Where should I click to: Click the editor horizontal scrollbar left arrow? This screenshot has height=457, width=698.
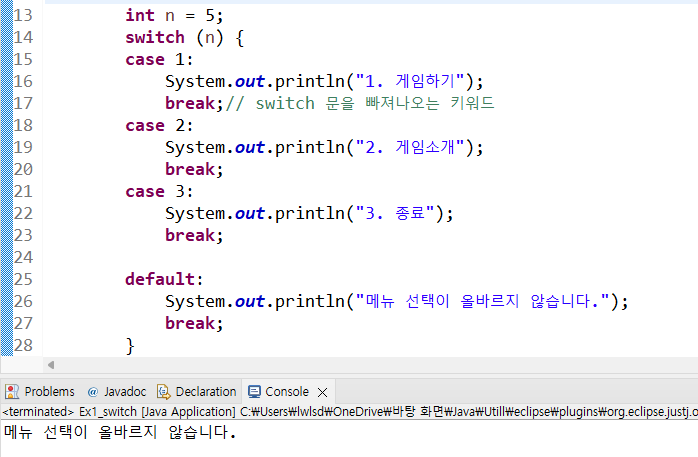(x=51, y=365)
